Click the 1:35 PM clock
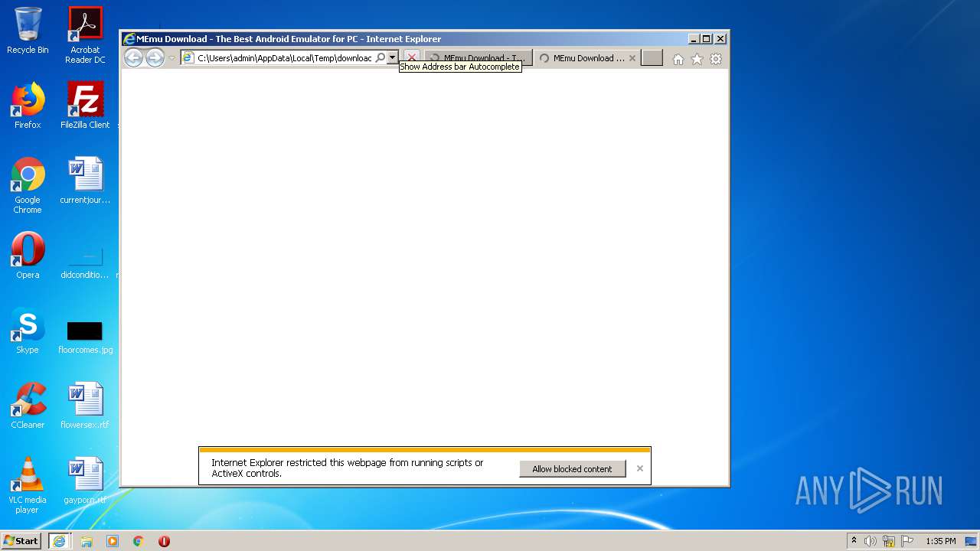 (x=941, y=541)
